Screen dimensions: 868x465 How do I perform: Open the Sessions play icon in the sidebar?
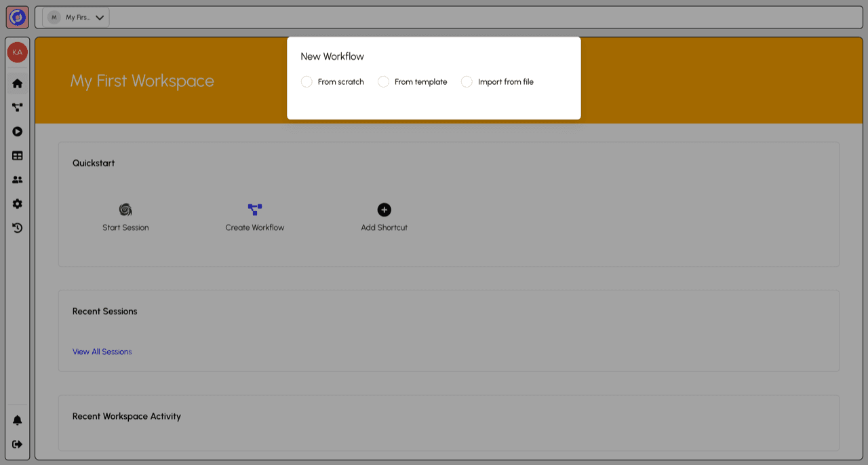coord(17,131)
